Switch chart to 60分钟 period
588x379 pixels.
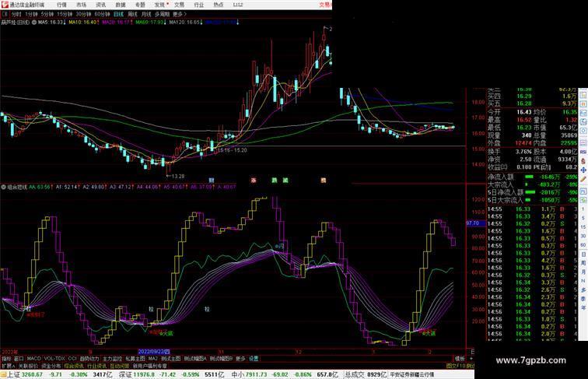pyautogui.click(x=102, y=14)
